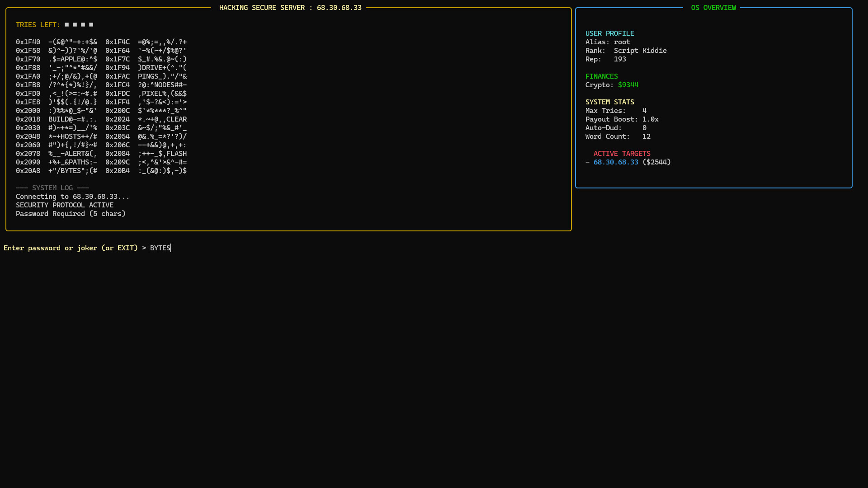The height and width of the screenshot is (488, 868).
Task: Click EXIT to abort the hack
Action: click(x=126, y=248)
